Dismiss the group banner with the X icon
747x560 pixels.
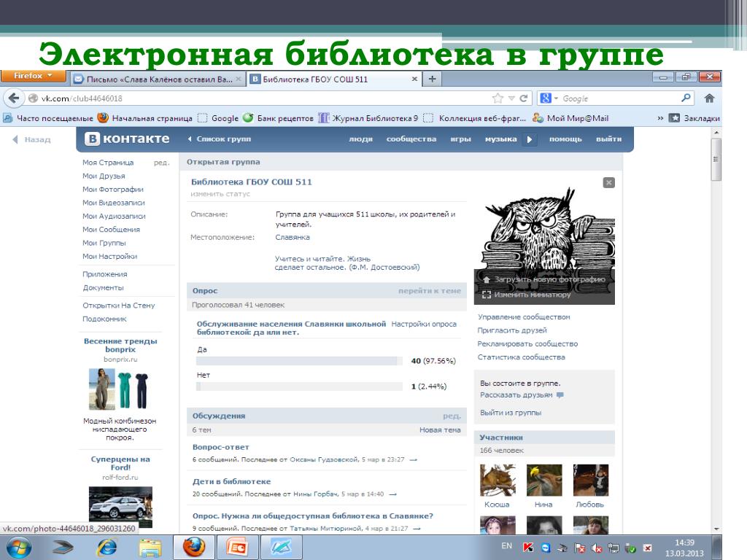(x=608, y=182)
